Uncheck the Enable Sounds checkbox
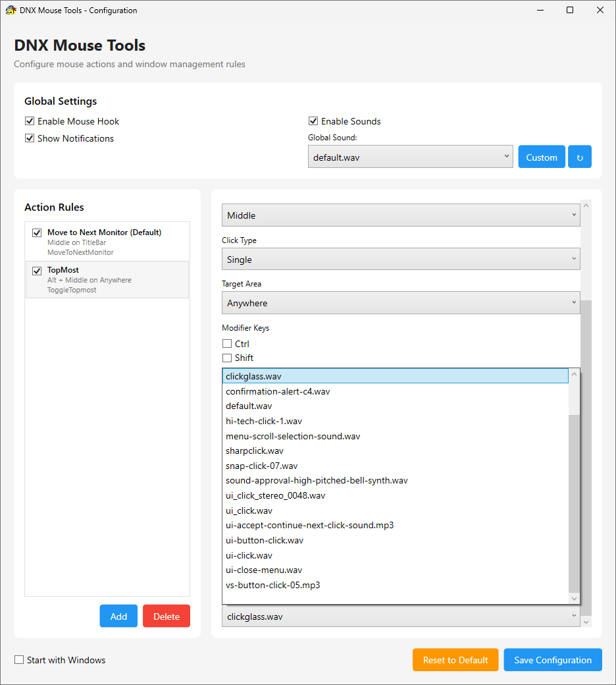Viewport: 616px width, 685px height. tap(313, 121)
